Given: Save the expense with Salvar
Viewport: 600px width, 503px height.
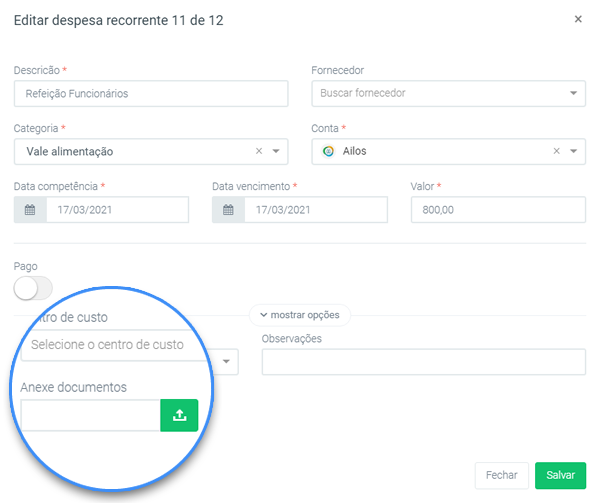Looking at the screenshot, I should tap(560, 476).
